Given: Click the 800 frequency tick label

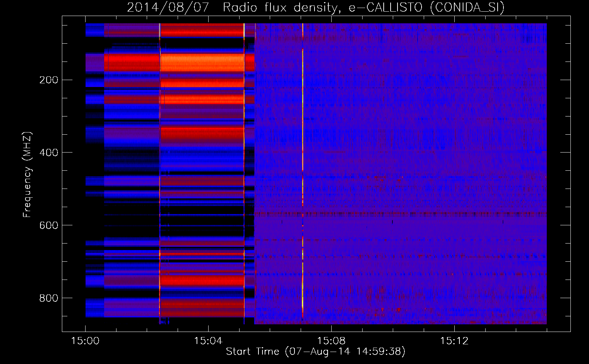Looking at the screenshot, I should [x=48, y=298].
